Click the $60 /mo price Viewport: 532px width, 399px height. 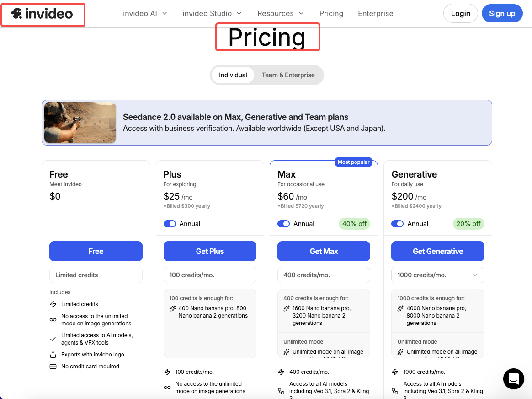(292, 197)
